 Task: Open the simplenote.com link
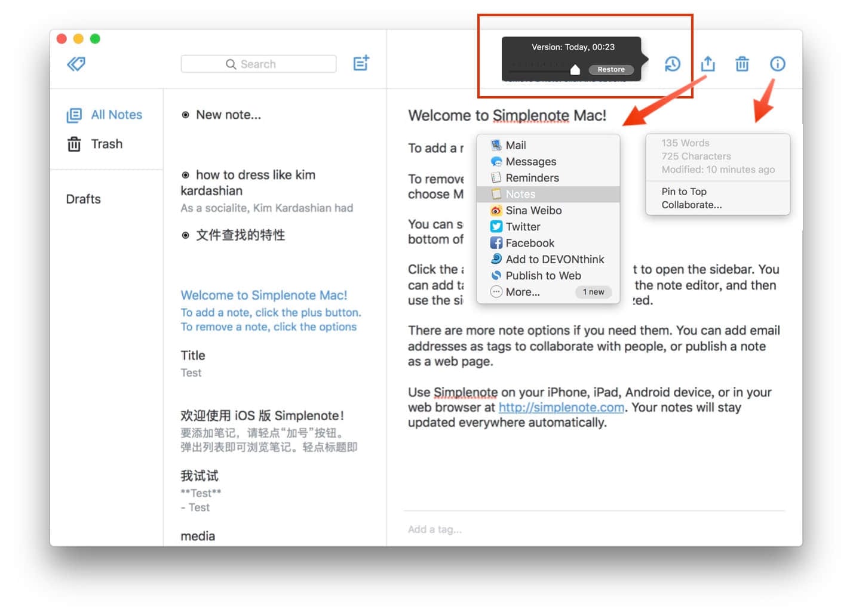(x=561, y=407)
